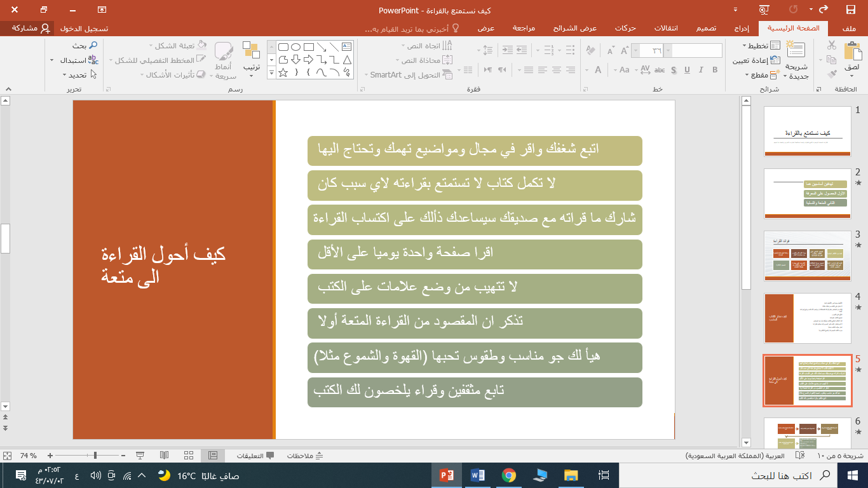Image resolution: width=868 pixels, height=488 pixels.
Task: Switch to the Transitions (انتقالات) tab
Action: point(666,29)
